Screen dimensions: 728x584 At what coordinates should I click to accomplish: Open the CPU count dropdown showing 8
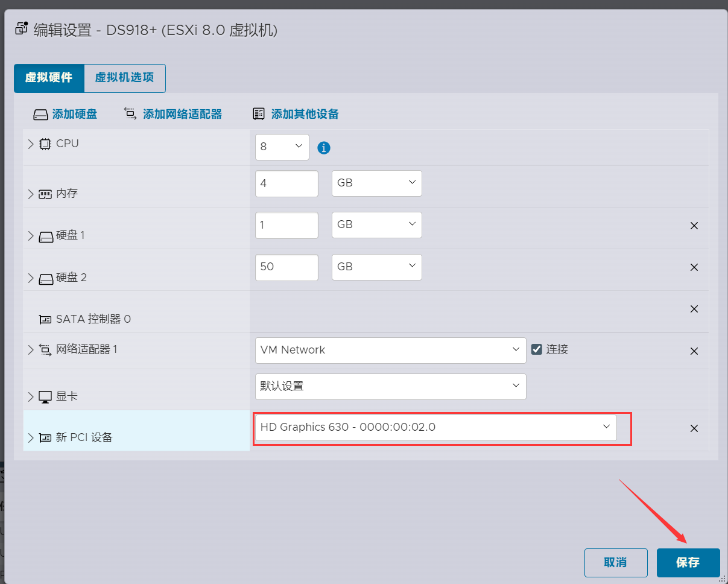click(282, 147)
